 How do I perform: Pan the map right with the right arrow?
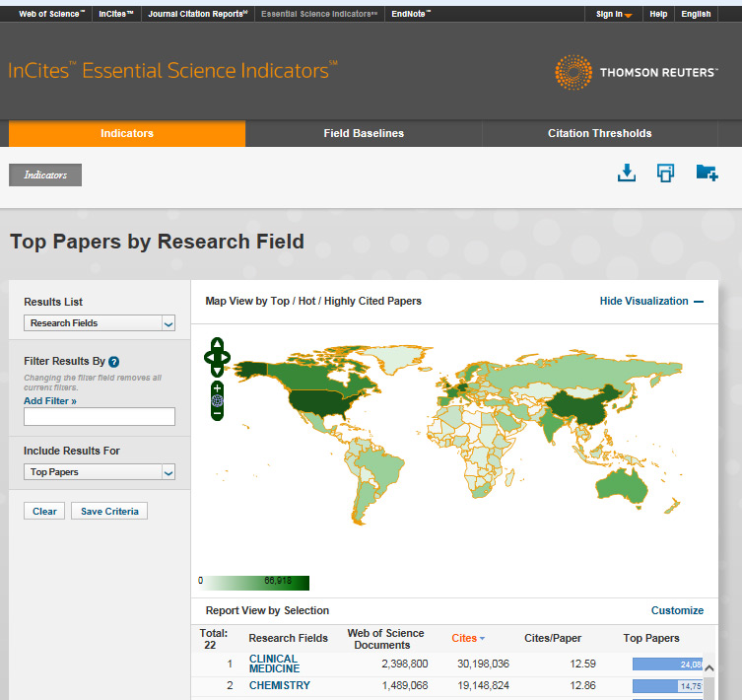226,358
